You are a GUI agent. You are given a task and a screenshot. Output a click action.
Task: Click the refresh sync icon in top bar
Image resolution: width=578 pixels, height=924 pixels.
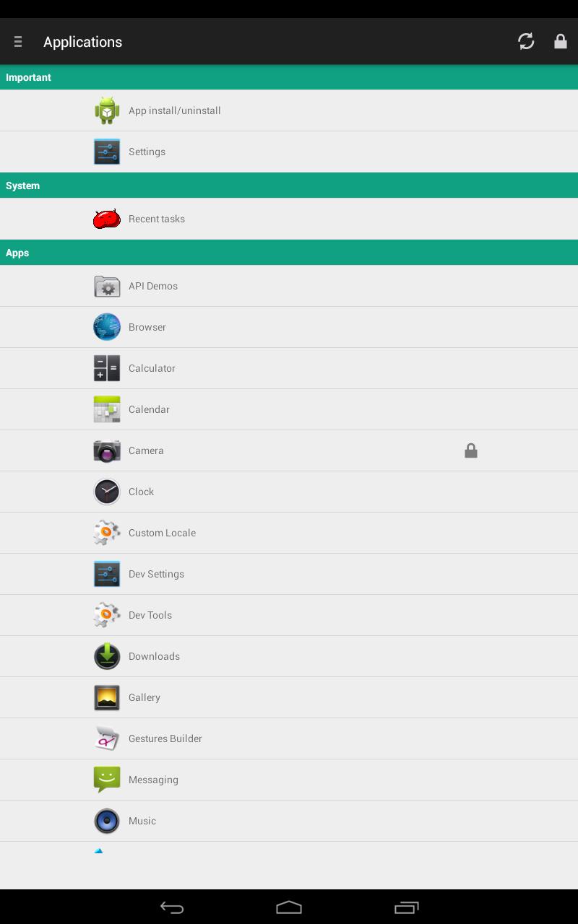pos(526,41)
